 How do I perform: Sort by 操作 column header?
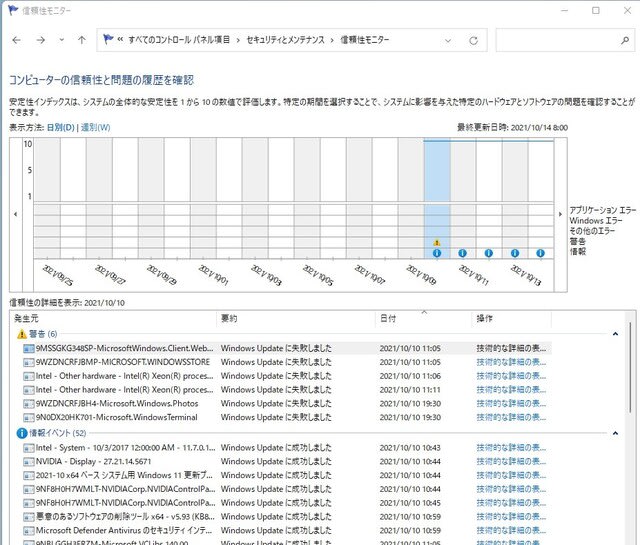pos(512,318)
